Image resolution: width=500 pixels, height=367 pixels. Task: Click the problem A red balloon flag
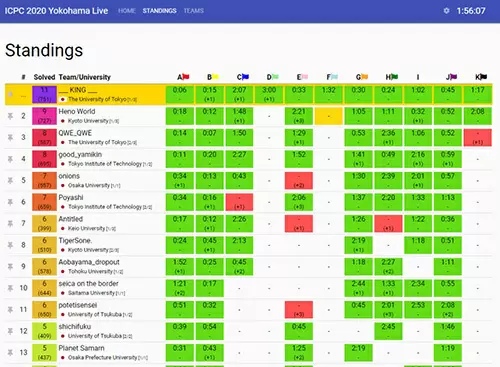[x=185, y=77]
